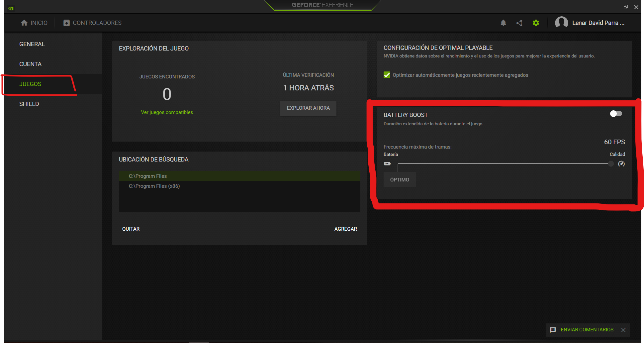
Task: Close the GeForce Experience window
Action: [636, 7]
